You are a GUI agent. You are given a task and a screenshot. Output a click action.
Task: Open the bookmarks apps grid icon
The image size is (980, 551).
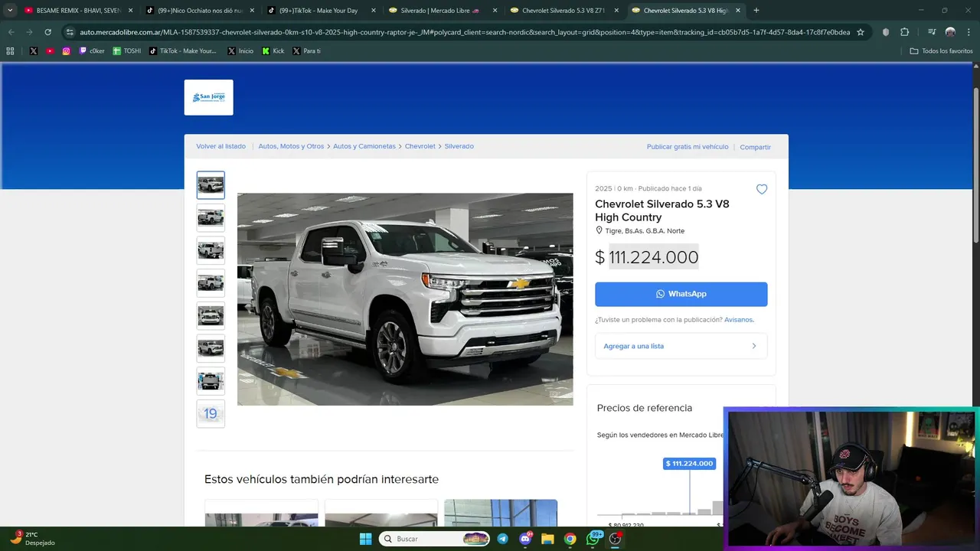pyautogui.click(x=10, y=51)
